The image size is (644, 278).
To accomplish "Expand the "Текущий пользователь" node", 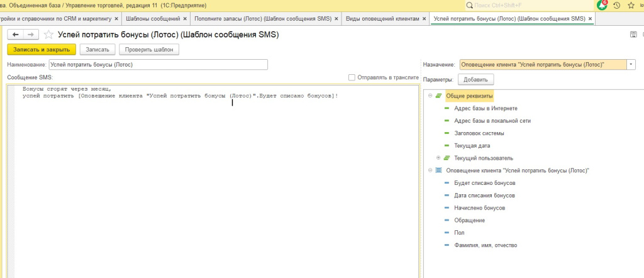I will pos(438,157).
